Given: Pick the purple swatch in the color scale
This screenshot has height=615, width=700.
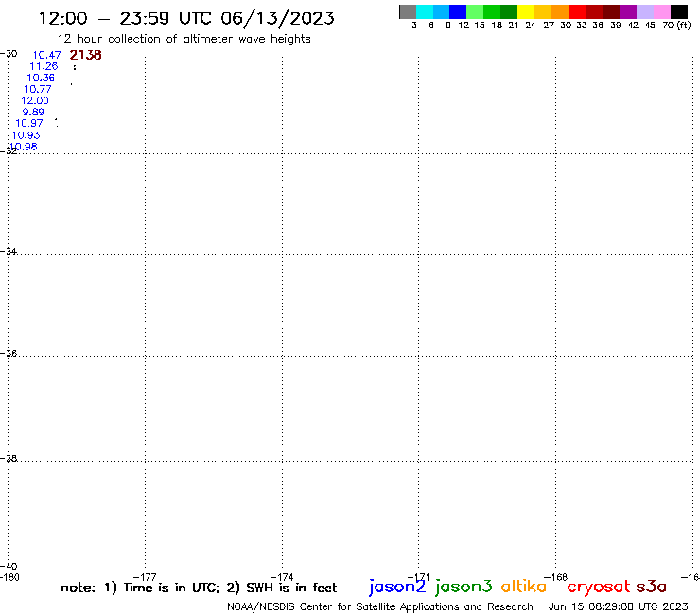Looking at the screenshot, I should pos(628,11).
